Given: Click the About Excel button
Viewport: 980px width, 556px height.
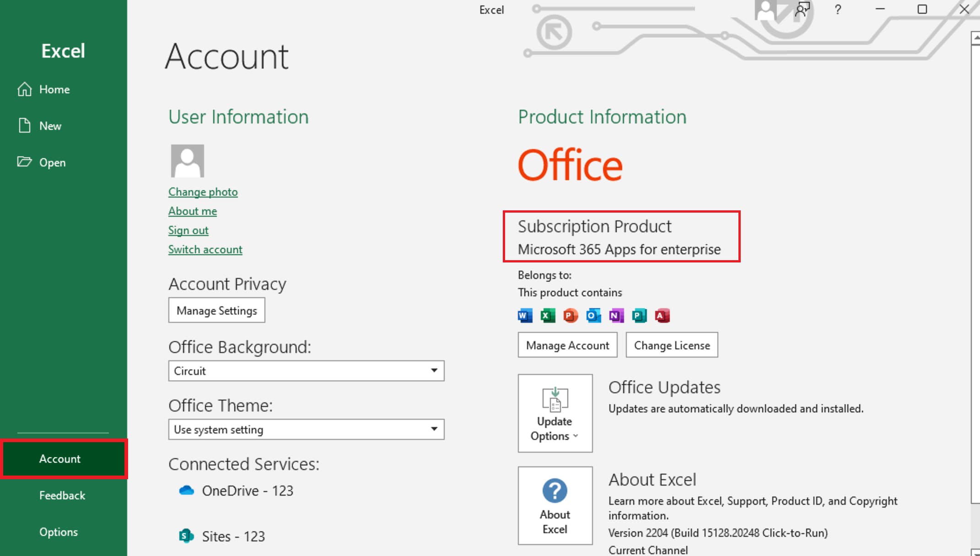Looking at the screenshot, I should tap(555, 505).
